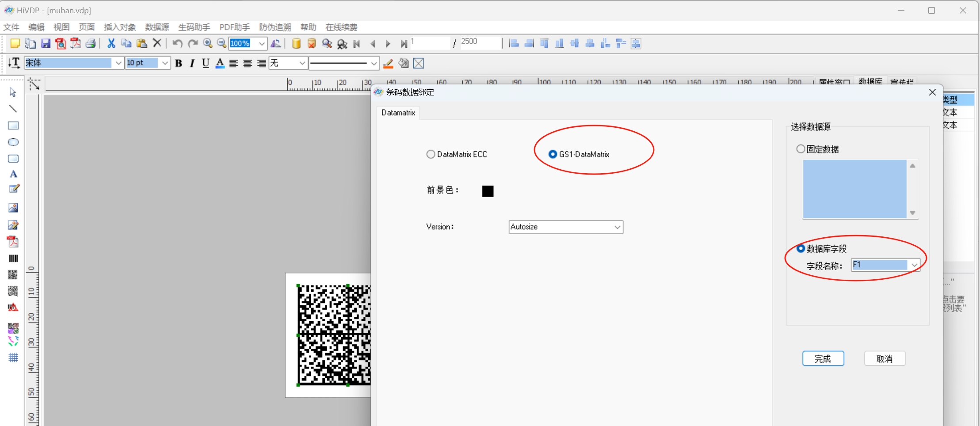Screen dimensions: 980x426
Task: Save the file with the floppy disk icon
Action: pyautogui.click(x=46, y=43)
